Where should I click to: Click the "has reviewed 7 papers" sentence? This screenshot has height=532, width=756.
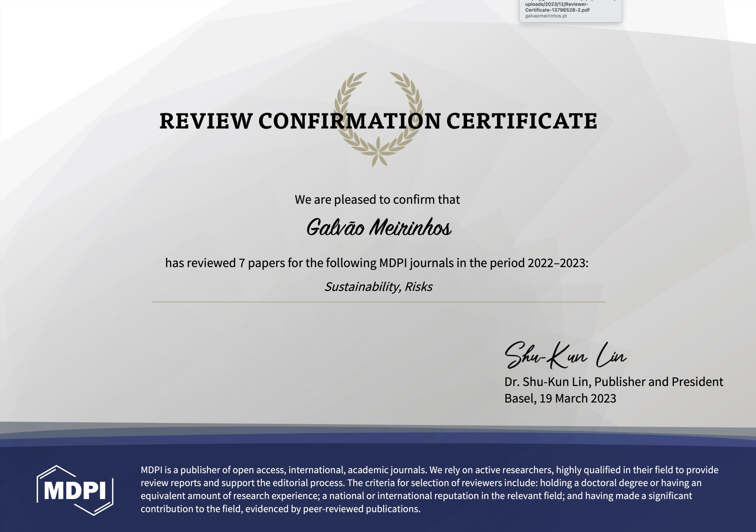[377, 263]
